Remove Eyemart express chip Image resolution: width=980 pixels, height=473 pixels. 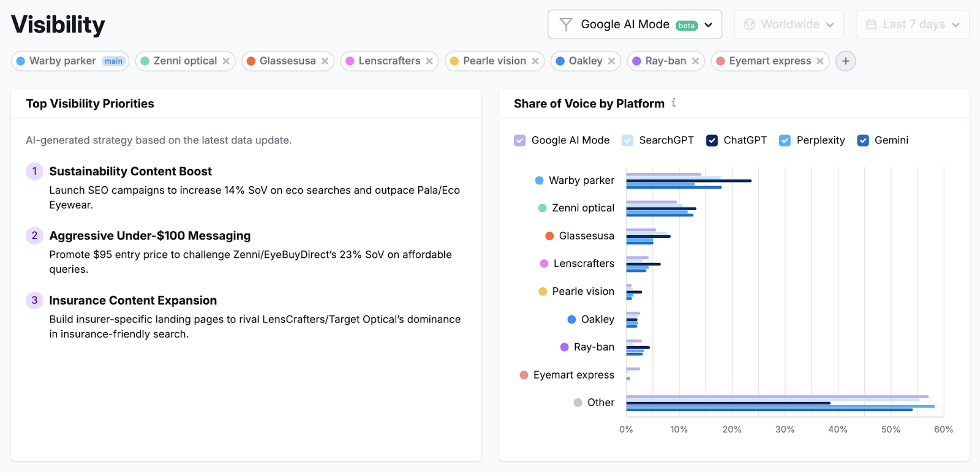pyautogui.click(x=820, y=61)
